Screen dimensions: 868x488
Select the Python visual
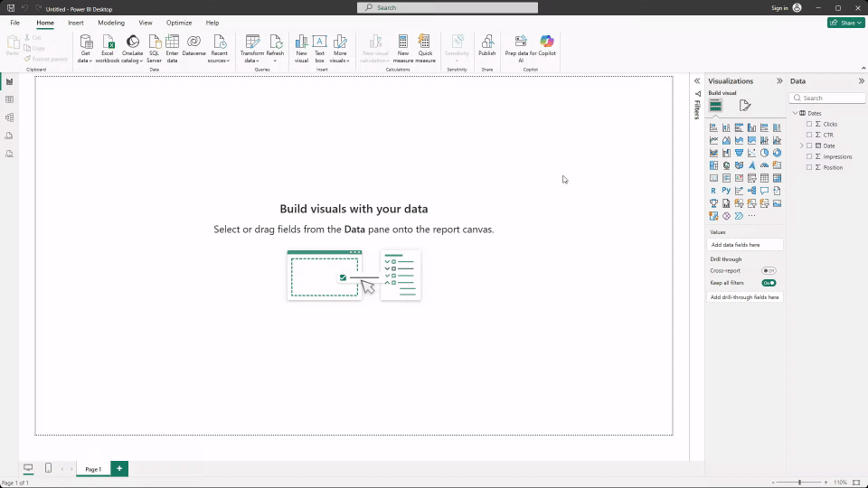(x=726, y=191)
